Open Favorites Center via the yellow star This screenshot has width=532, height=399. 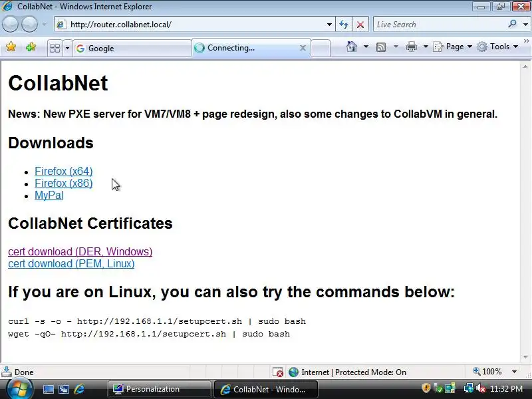(11, 47)
